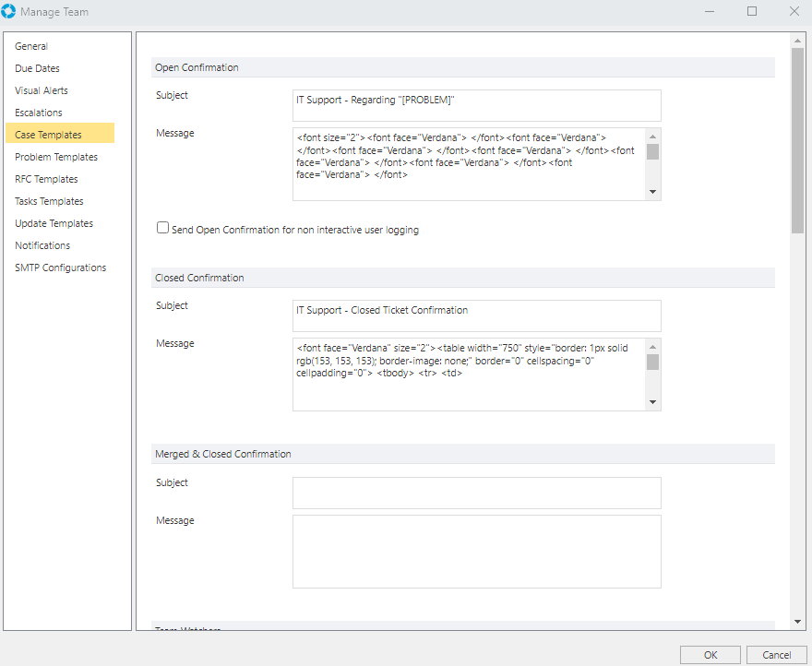Select RFC Templates in sidebar
The image size is (812, 666).
pyautogui.click(x=46, y=179)
